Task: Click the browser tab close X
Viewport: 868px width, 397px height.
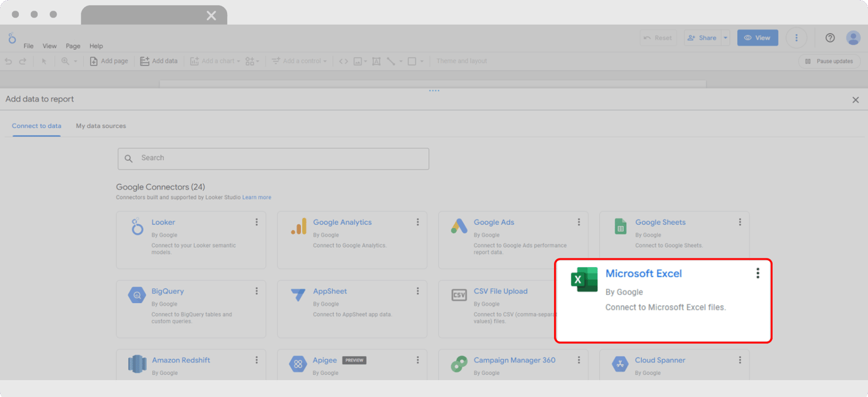Action: pyautogui.click(x=211, y=15)
